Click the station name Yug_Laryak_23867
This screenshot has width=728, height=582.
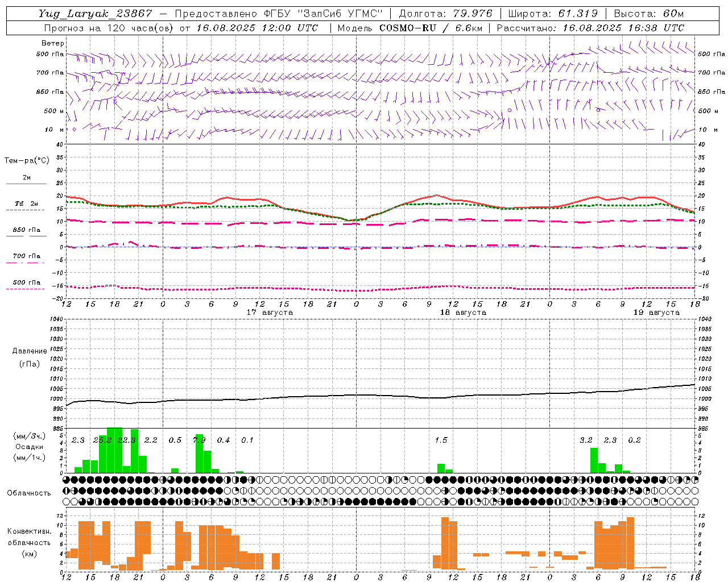(x=96, y=14)
